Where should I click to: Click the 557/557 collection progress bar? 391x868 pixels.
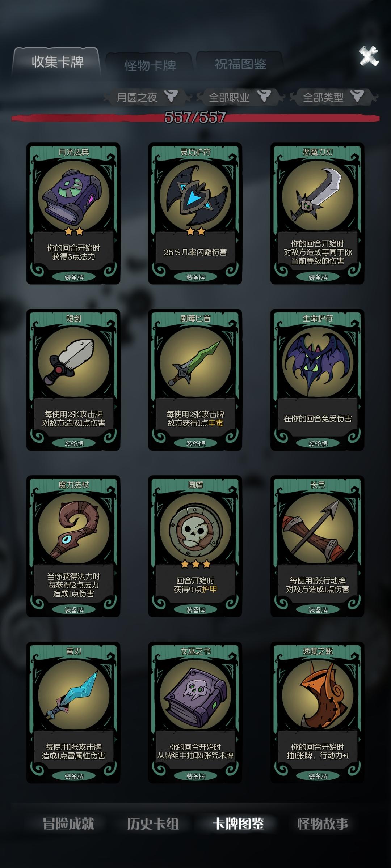tap(195, 118)
